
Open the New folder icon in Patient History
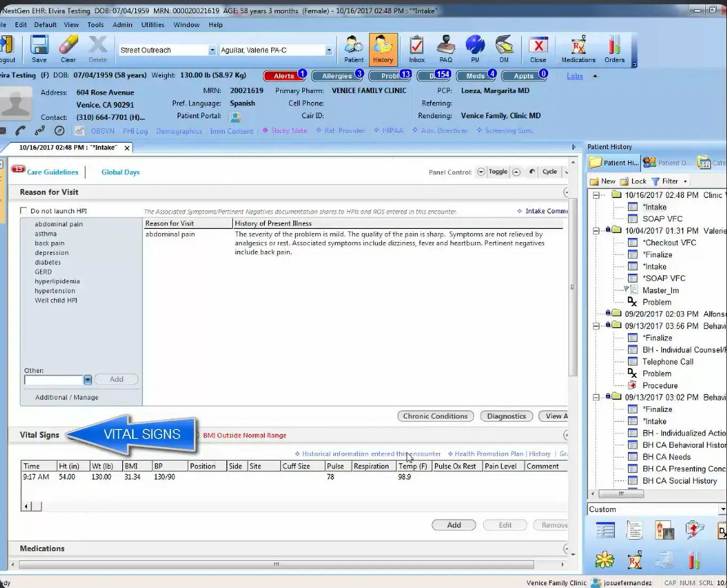pos(602,181)
